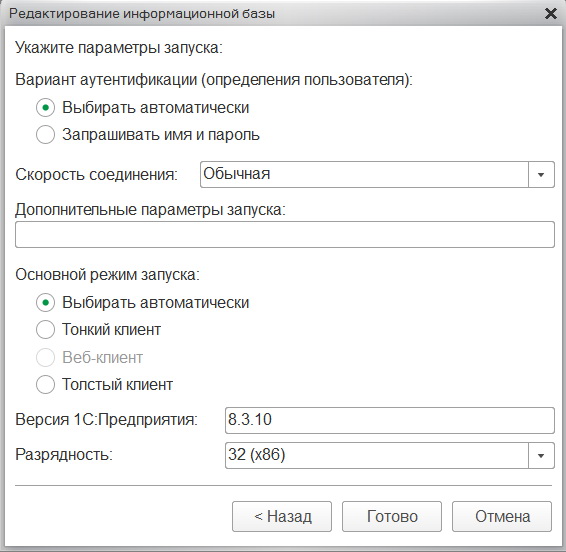The height and width of the screenshot is (552, 566).
Task: Click the dialog title Редактирование информационной базы
Action: 142,14
